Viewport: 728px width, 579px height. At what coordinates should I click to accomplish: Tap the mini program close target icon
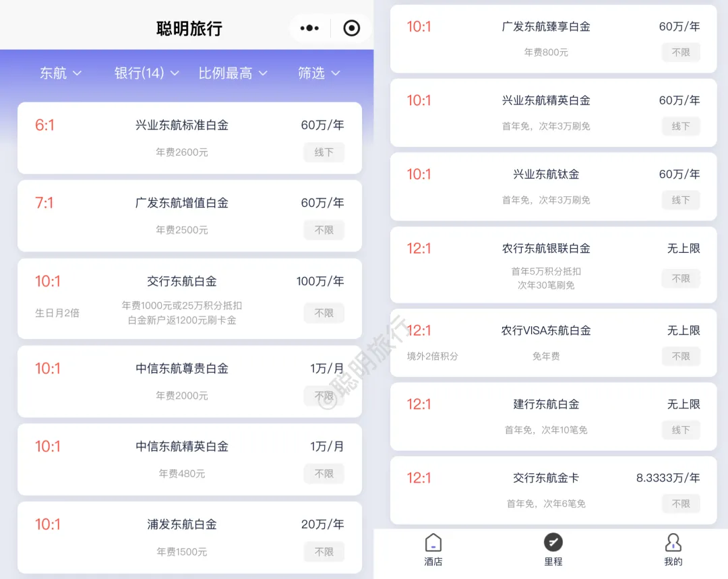(352, 28)
